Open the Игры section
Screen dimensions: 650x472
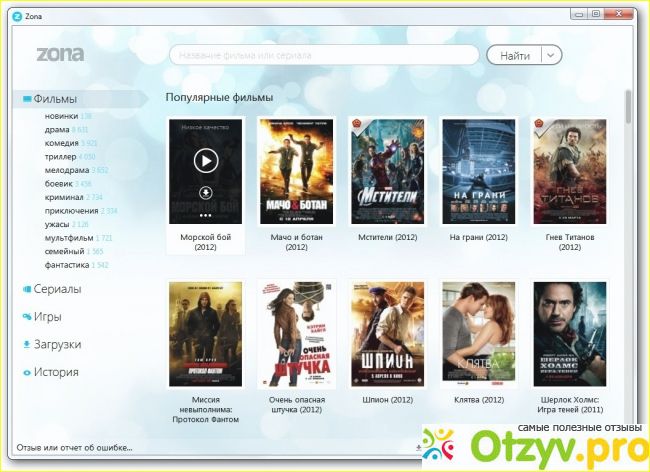tap(47, 317)
